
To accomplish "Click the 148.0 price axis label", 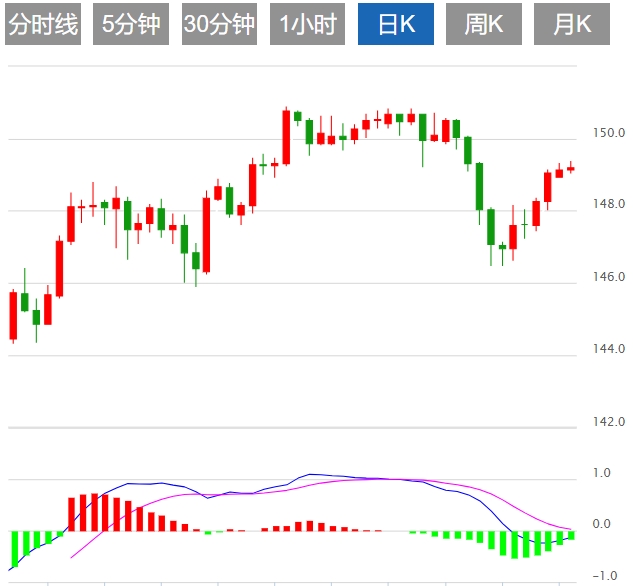I will [608, 204].
